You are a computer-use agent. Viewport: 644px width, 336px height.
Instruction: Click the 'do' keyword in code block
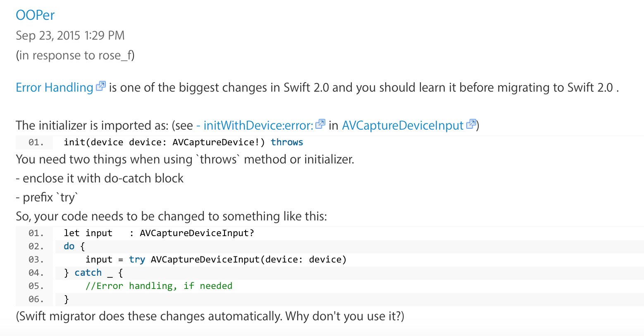point(69,246)
